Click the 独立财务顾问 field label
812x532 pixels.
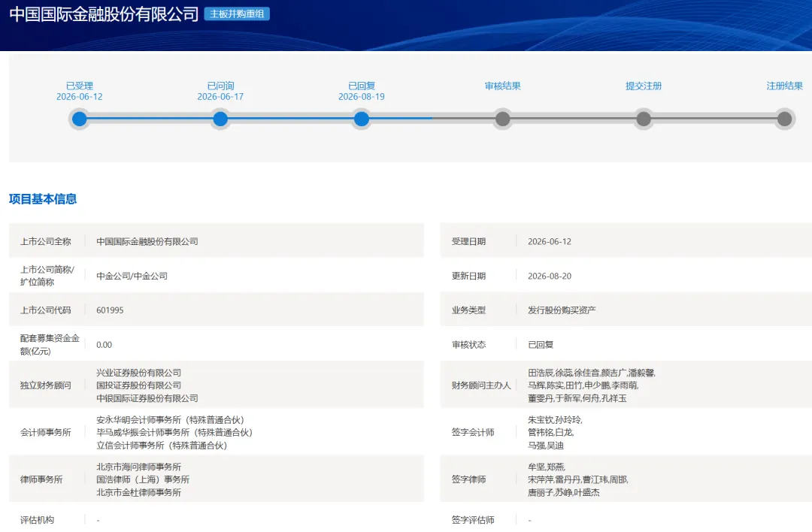click(46, 385)
